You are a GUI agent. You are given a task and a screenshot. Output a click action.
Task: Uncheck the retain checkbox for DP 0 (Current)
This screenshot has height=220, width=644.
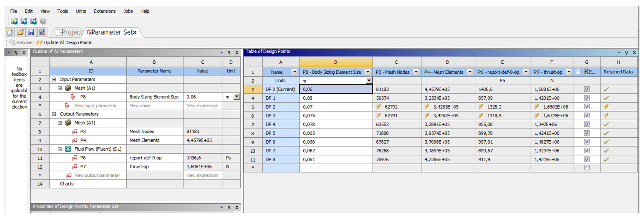click(x=587, y=89)
